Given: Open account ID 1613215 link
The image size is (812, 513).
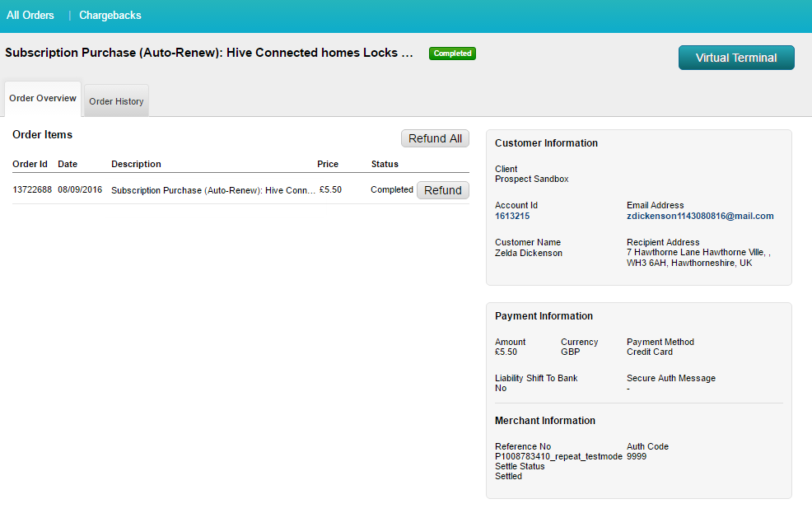Looking at the screenshot, I should tap(512, 217).
